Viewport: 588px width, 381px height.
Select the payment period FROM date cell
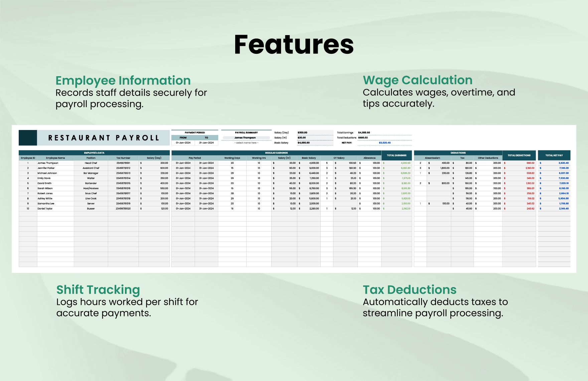(x=183, y=143)
